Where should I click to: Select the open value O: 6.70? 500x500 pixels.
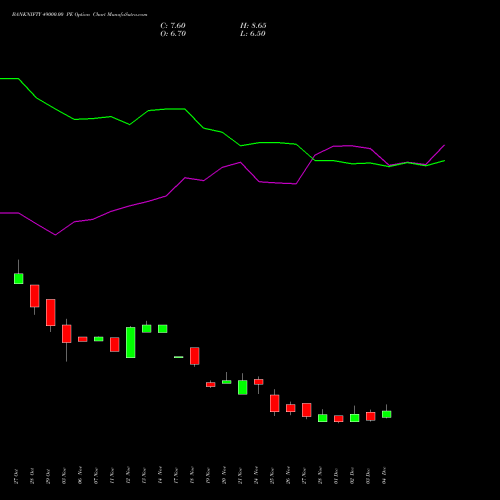point(173,34)
